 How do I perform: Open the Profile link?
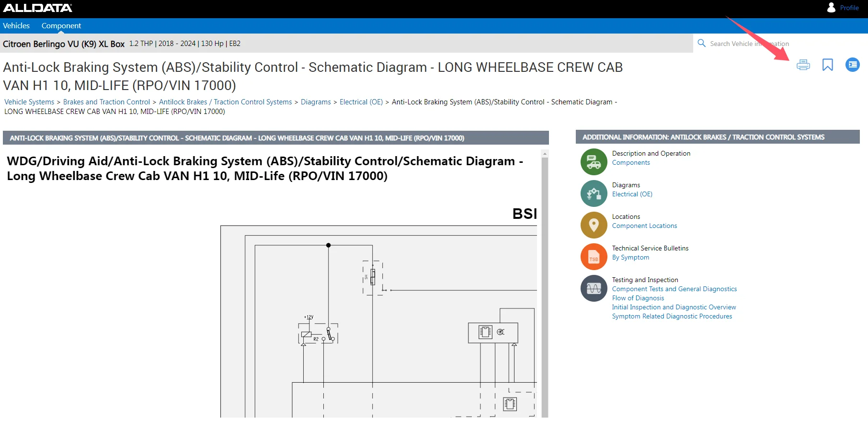(x=849, y=8)
